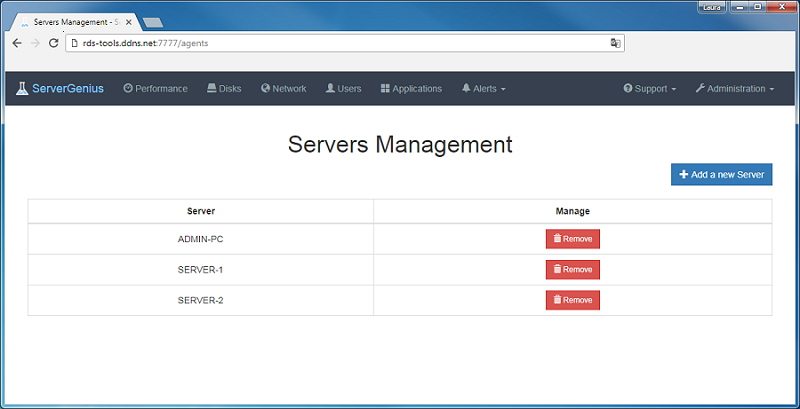Expand the Alerts dropdown menu
This screenshot has height=409, width=800.
(x=483, y=89)
